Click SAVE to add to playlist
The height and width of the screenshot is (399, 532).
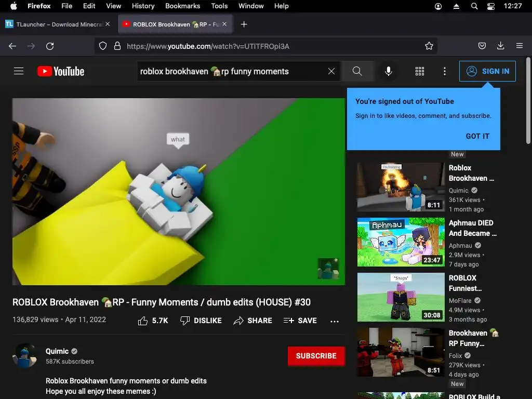[300, 321]
